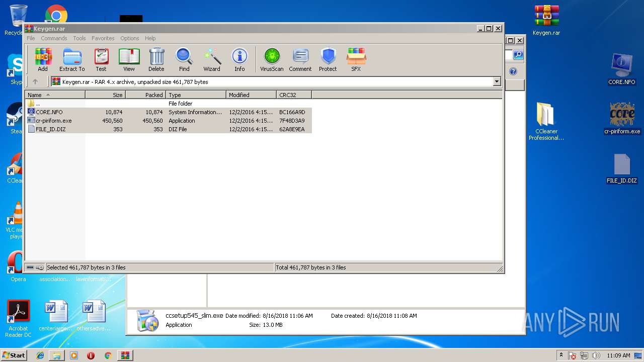The height and width of the screenshot is (362, 644).
Task: Click the taskbar clock 11:09 AM
Action: pos(618,355)
